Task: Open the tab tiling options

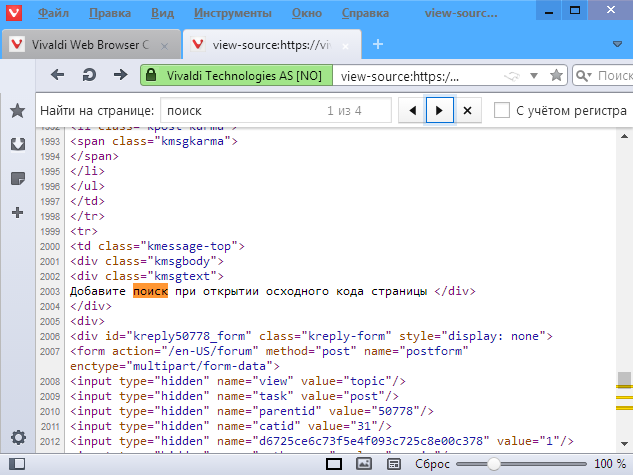Action: [334, 464]
